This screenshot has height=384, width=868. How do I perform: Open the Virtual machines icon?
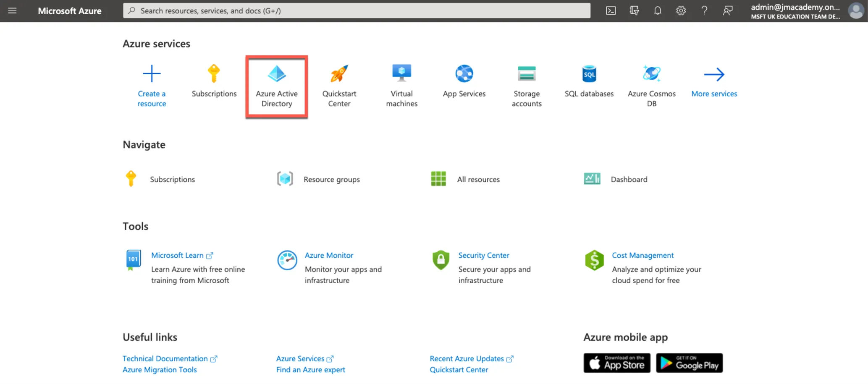401,73
